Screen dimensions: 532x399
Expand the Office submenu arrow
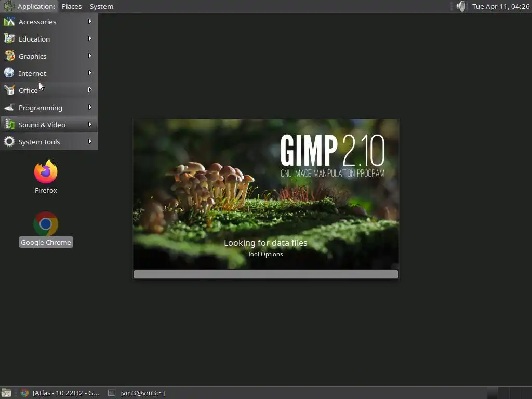pos(90,90)
